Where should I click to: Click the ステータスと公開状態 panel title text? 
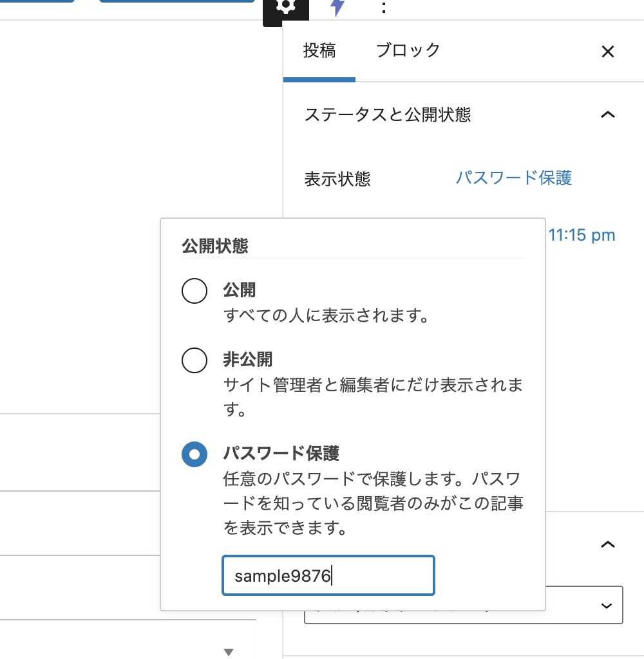coord(387,115)
